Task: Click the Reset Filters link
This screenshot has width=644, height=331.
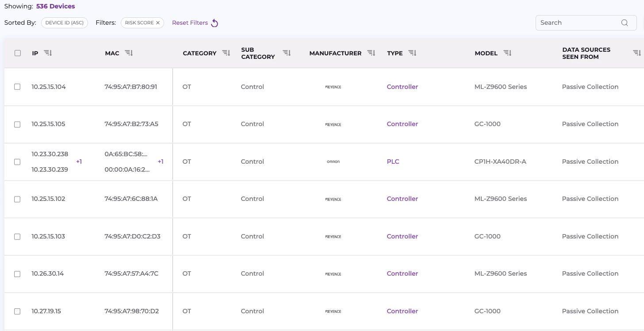Action: pyautogui.click(x=190, y=23)
